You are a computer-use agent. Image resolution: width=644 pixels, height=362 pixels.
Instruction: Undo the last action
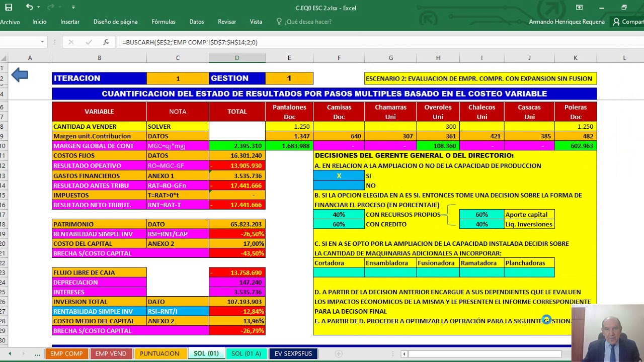[x=29, y=8]
